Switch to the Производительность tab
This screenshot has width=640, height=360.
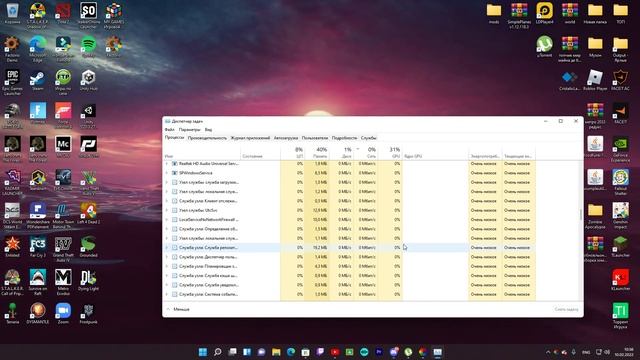(207, 138)
